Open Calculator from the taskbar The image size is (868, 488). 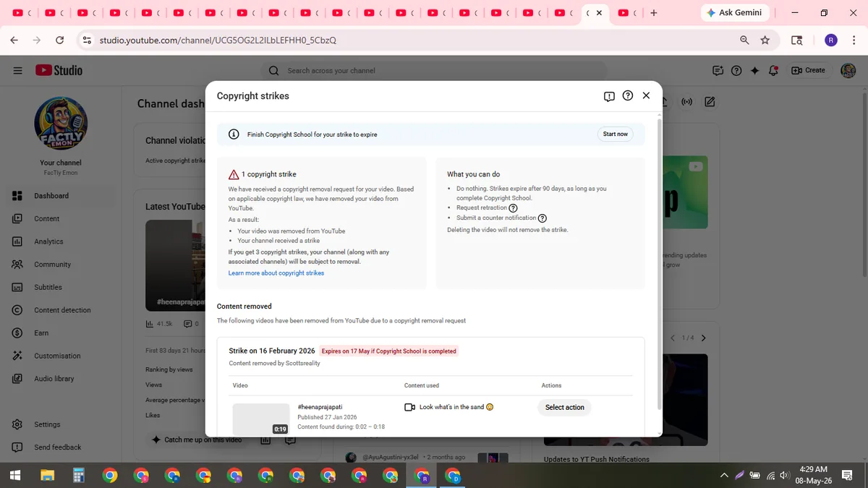tap(79, 475)
